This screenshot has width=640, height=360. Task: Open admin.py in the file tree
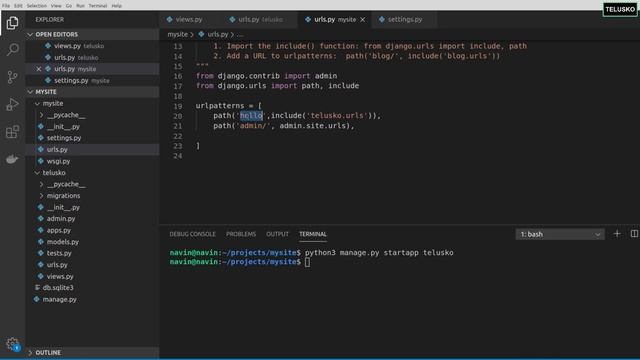click(61, 219)
